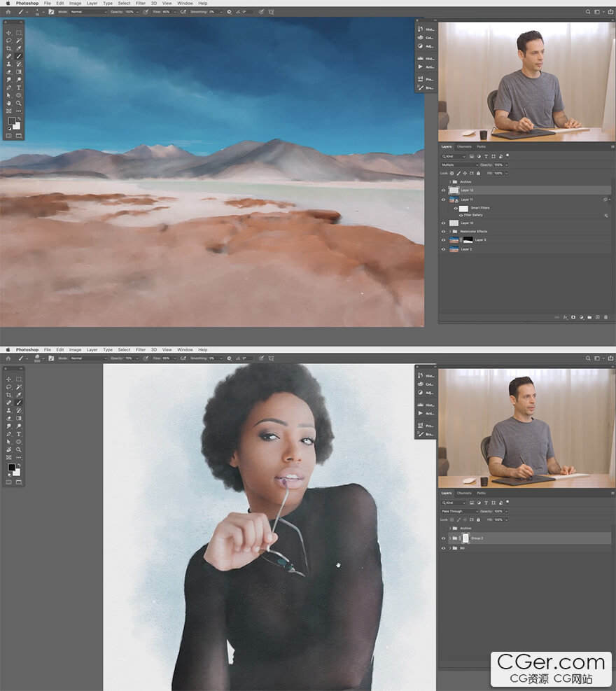This screenshot has height=691, width=616.
Task: Select the Zoom tool in top window
Action: 19,103
